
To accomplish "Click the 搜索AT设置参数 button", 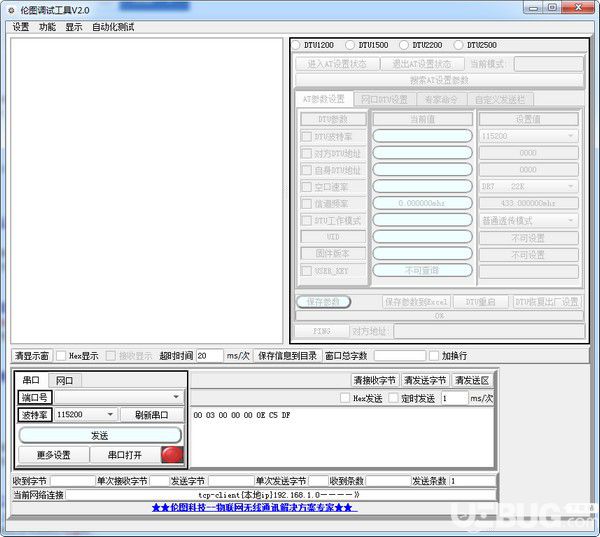I will 439,80.
